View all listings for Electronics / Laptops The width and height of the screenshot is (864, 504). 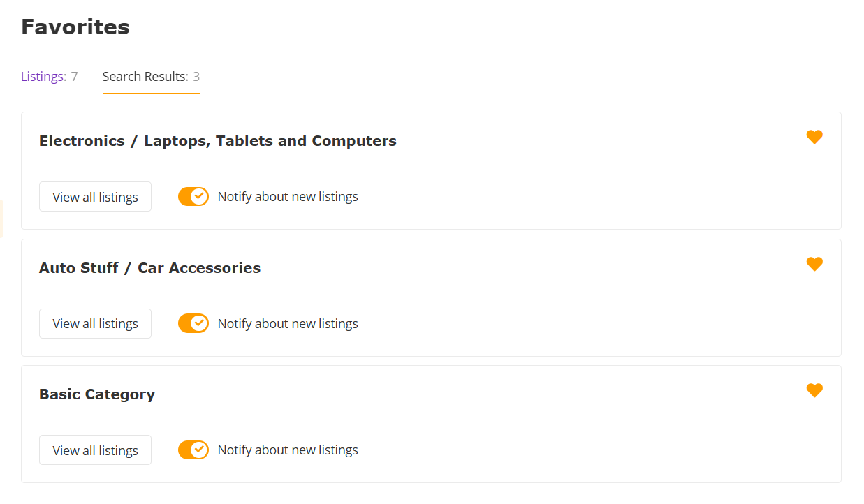[95, 197]
